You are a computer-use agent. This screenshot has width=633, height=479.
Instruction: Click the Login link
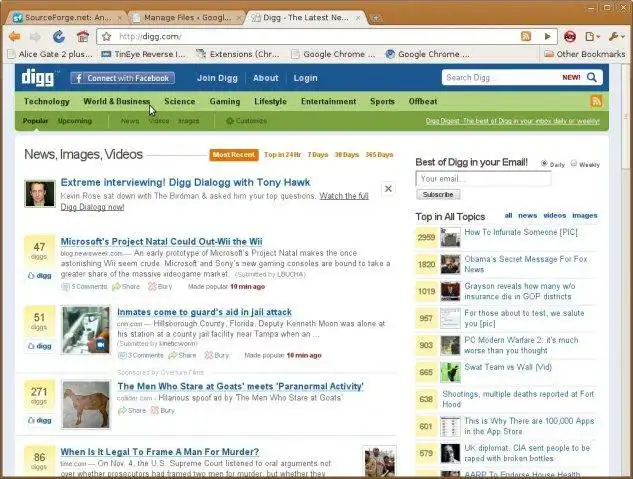pos(305,78)
